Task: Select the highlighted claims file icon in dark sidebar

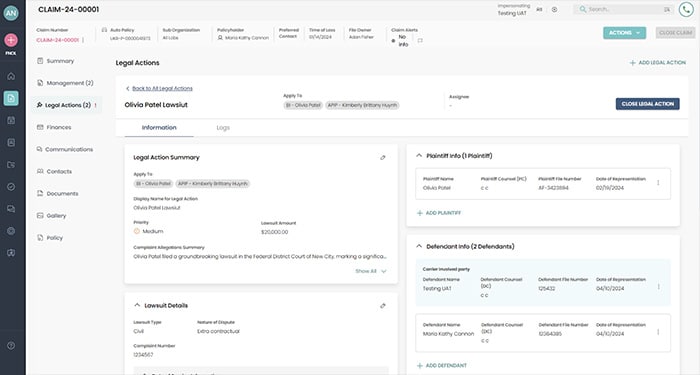Action: (x=11, y=98)
